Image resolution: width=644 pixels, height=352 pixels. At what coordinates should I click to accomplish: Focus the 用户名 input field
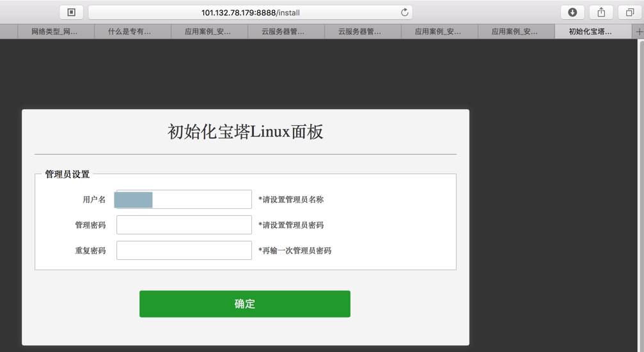coord(184,199)
